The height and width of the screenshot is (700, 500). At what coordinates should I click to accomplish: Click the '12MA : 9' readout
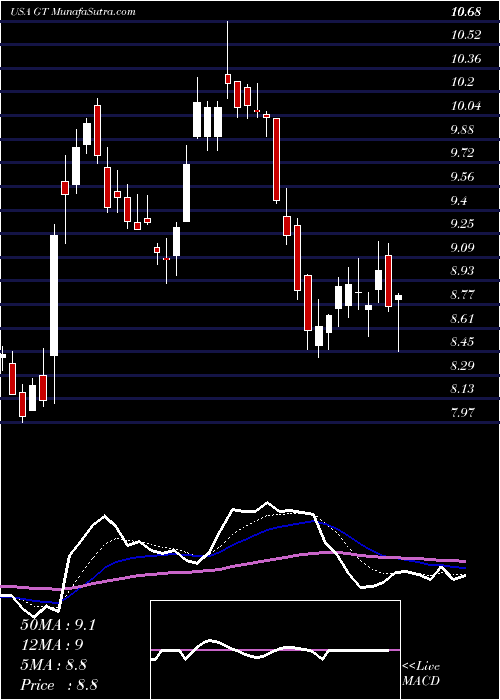[x=52, y=645]
